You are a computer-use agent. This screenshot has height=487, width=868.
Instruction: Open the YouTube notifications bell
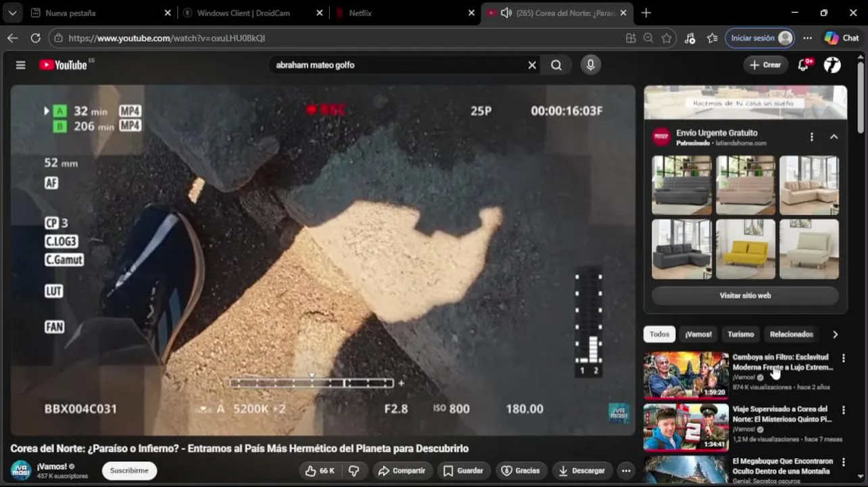pyautogui.click(x=803, y=65)
